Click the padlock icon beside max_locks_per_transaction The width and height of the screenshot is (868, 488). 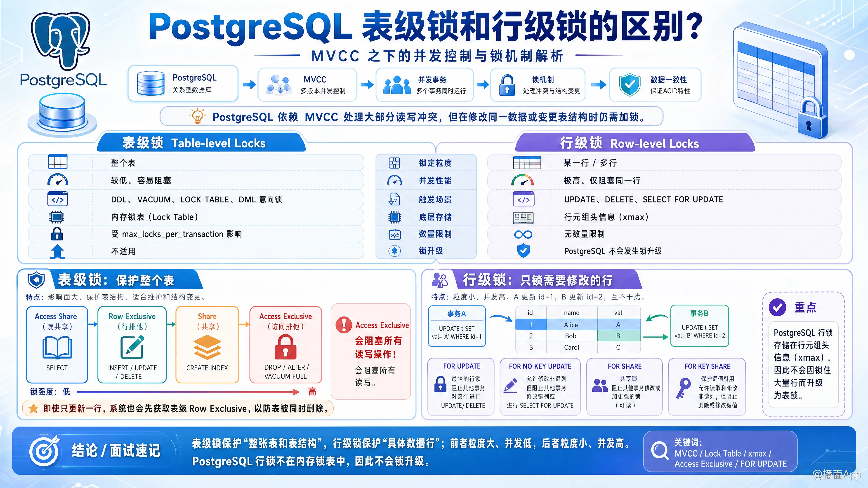click(x=57, y=234)
